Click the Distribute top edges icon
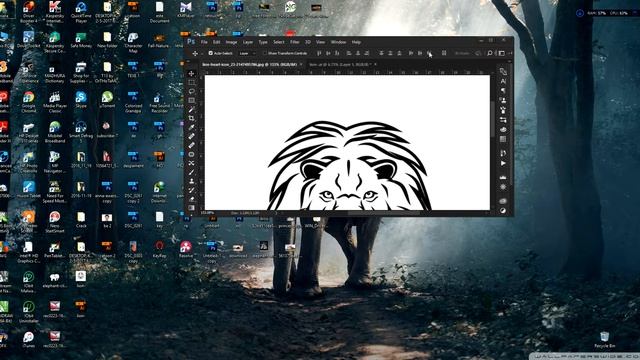The width and height of the screenshot is (640, 360). [381, 53]
